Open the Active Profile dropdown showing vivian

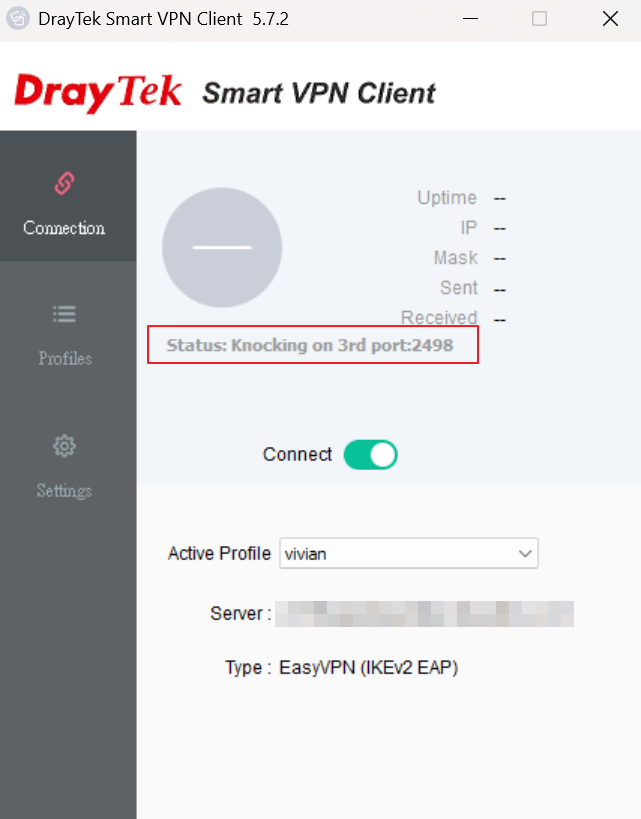(x=409, y=553)
